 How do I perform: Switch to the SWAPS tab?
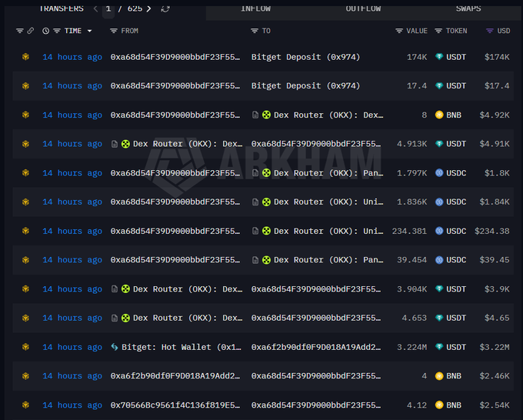tap(468, 8)
